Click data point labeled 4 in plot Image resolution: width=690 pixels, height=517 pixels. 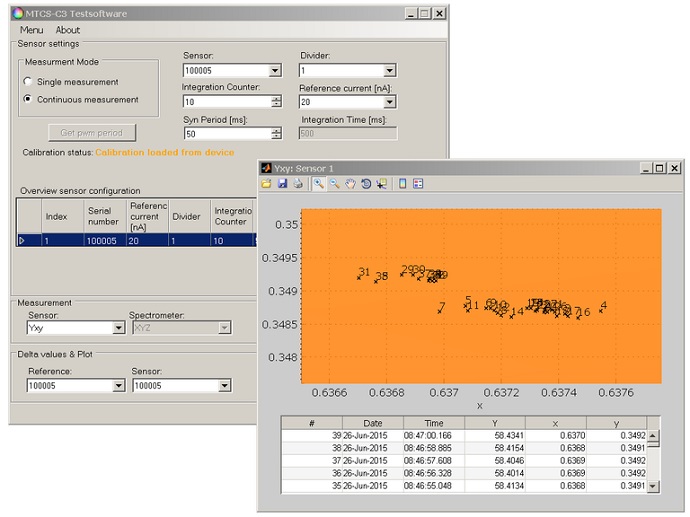[601, 311]
